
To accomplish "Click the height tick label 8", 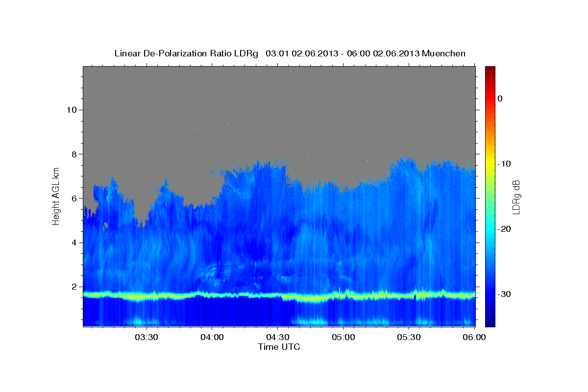I will [x=73, y=154].
